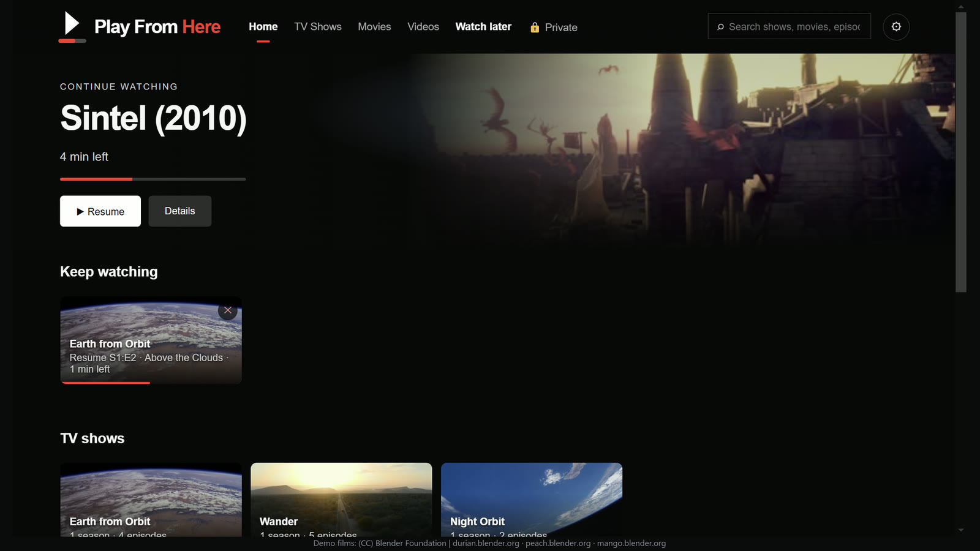Open the Watch later tab
Viewport: 980px width, 551px height.
point(483,27)
